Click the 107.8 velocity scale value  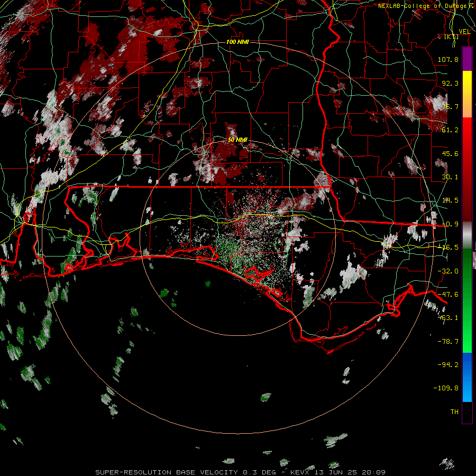448,59
